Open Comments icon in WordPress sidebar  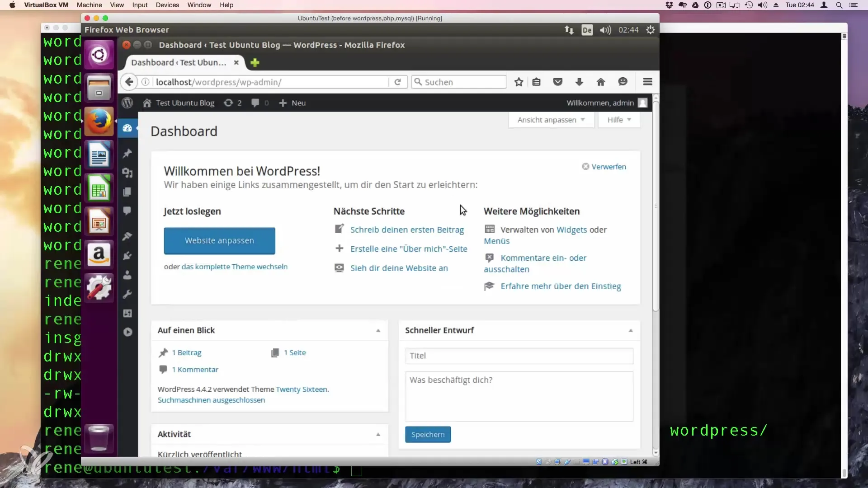(127, 211)
